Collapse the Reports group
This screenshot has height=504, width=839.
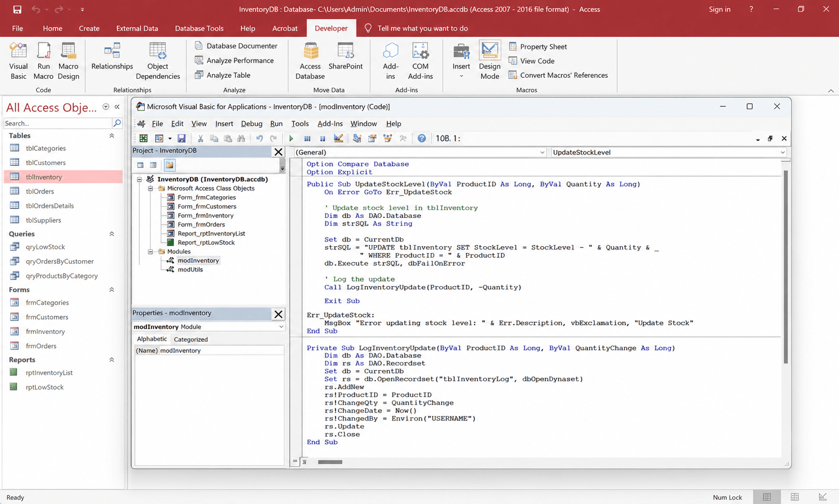pyautogui.click(x=112, y=360)
